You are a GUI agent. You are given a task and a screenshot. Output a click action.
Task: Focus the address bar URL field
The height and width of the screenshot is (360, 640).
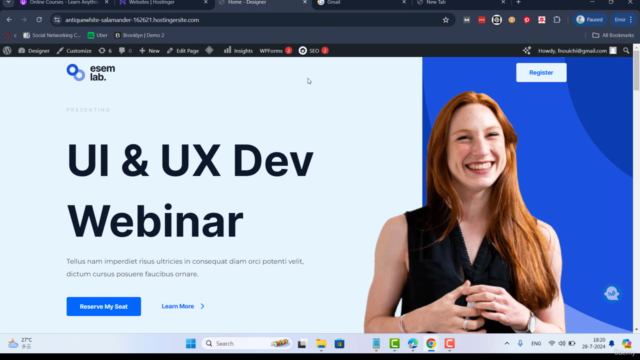click(x=252, y=20)
